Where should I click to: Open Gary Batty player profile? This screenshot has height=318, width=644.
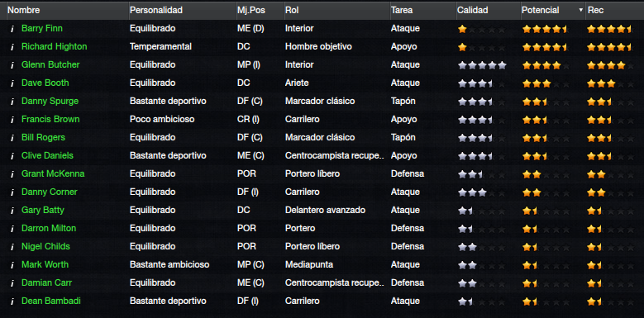43,210
